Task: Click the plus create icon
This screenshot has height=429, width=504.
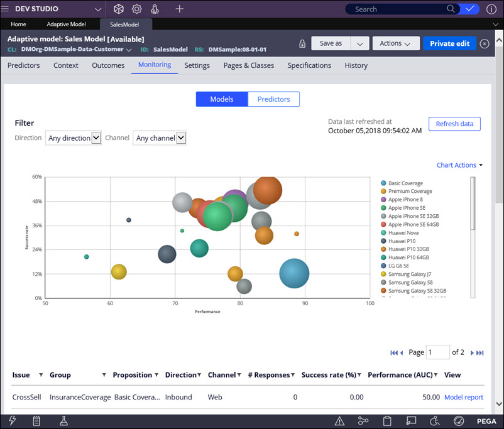Action: [180, 9]
